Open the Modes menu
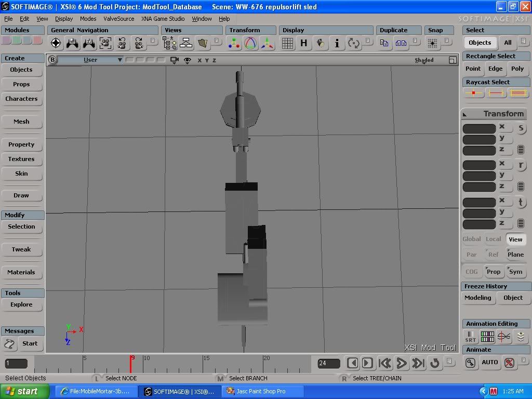 click(88, 19)
